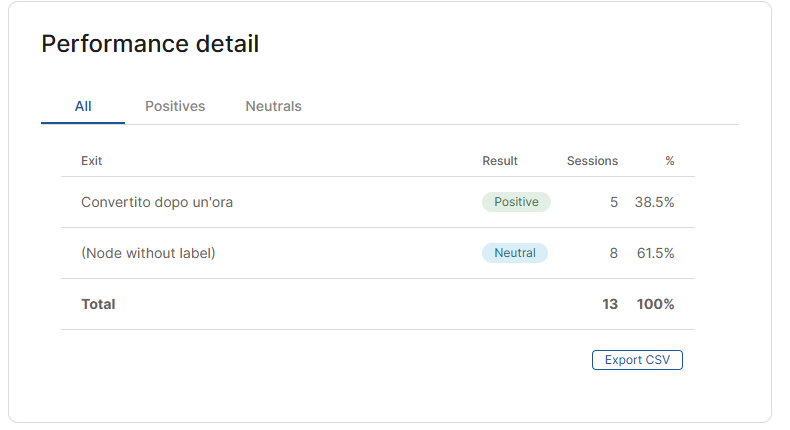
Task: Open the Positives tab
Action: coord(175,106)
